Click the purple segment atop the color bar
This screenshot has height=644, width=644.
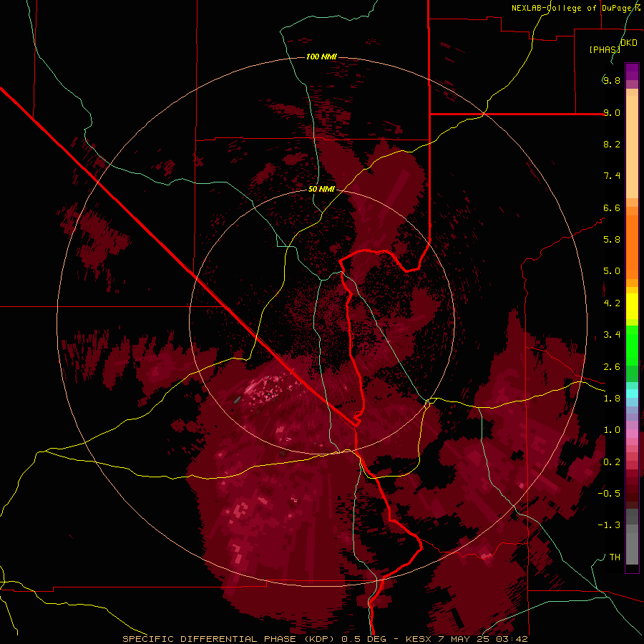pyautogui.click(x=632, y=72)
